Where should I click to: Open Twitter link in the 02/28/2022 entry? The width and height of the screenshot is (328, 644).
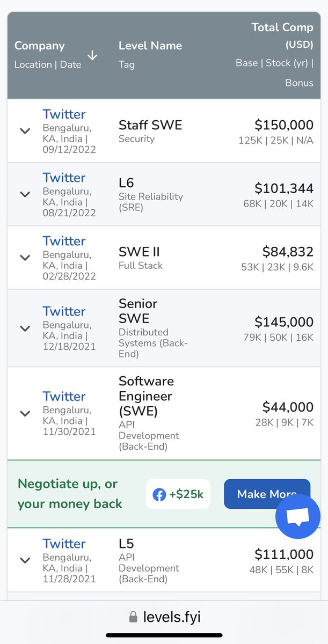tap(64, 241)
